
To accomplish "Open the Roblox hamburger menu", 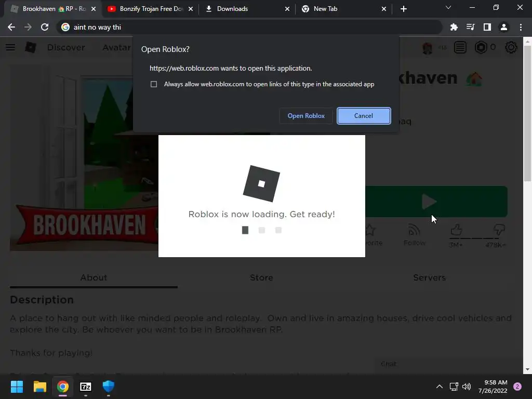I will click(x=10, y=47).
